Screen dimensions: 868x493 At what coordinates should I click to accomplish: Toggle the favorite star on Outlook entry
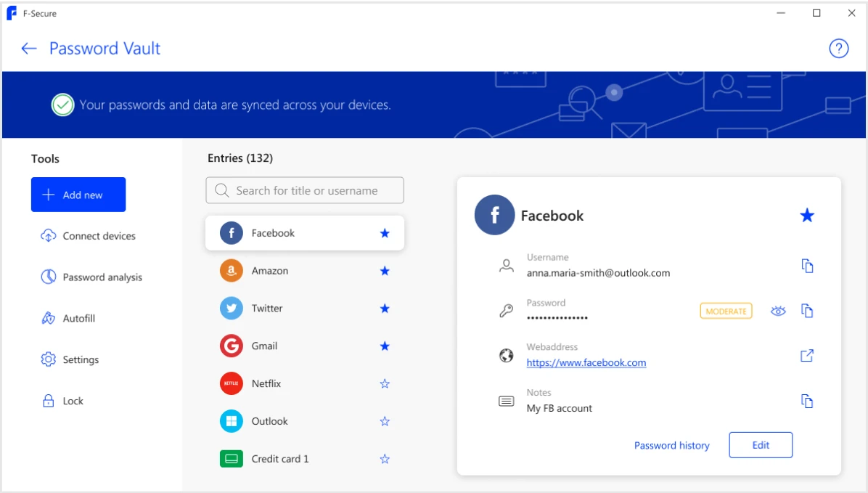click(x=385, y=421)
